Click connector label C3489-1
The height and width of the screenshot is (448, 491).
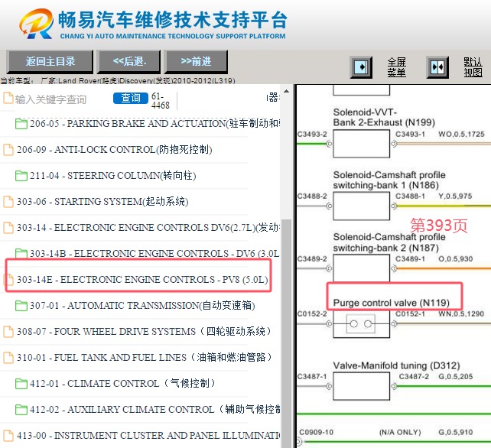410,259
